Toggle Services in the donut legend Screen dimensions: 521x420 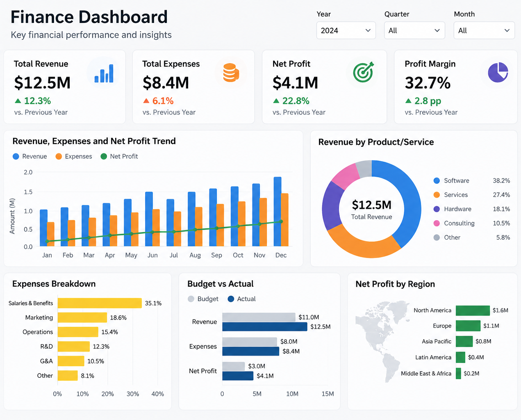point(450,195)
